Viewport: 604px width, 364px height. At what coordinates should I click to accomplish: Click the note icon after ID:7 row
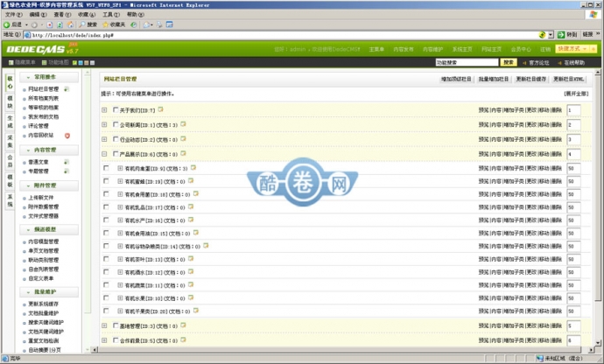pos(161,109)
